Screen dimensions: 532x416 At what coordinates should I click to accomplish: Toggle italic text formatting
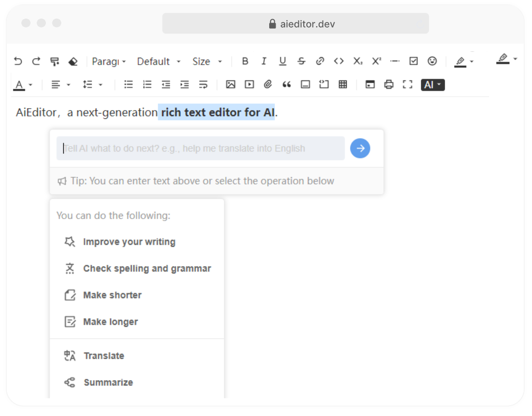coord(264,61)
